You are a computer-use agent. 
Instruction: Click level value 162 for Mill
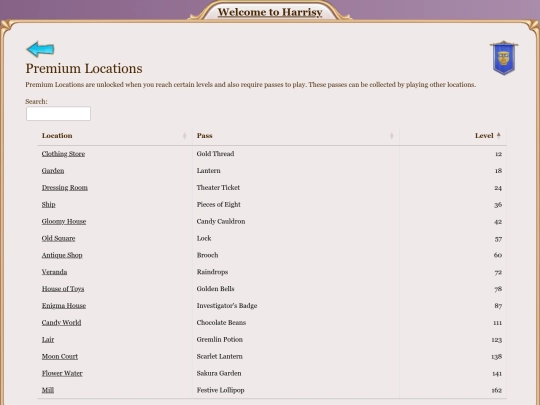pyautogui.click(x=497, y=390)
